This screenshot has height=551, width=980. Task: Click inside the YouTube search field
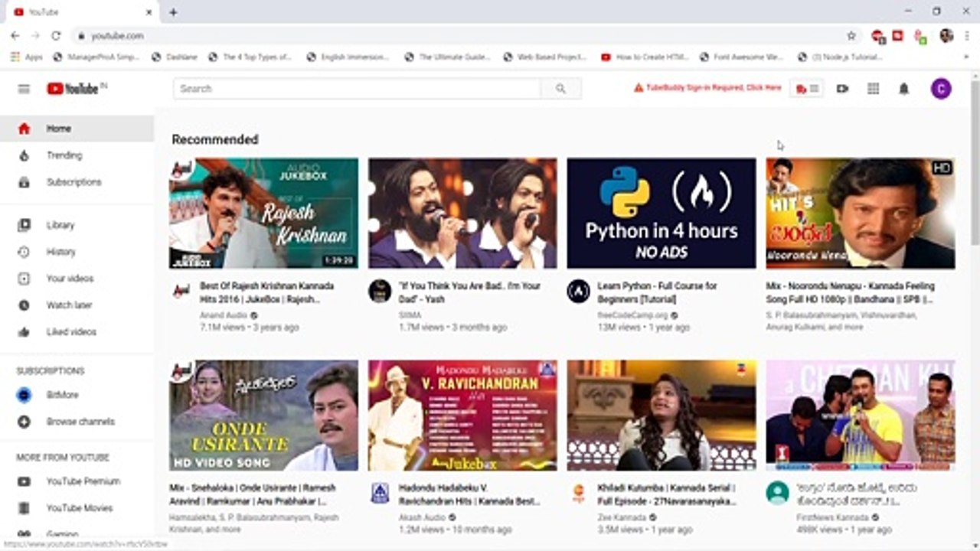[x=357, y=89]
